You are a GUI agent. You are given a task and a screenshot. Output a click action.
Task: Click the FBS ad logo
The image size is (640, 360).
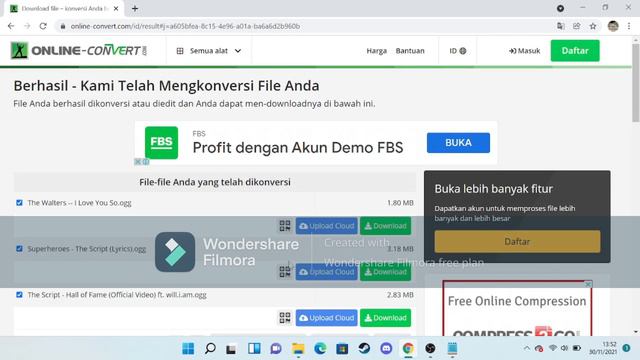coord(161,142)
